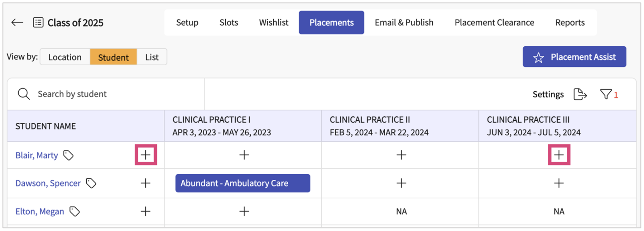This screenshot has width=644, height=231.
Task: Click the Search by student field
Action: (x=109, y=94)
